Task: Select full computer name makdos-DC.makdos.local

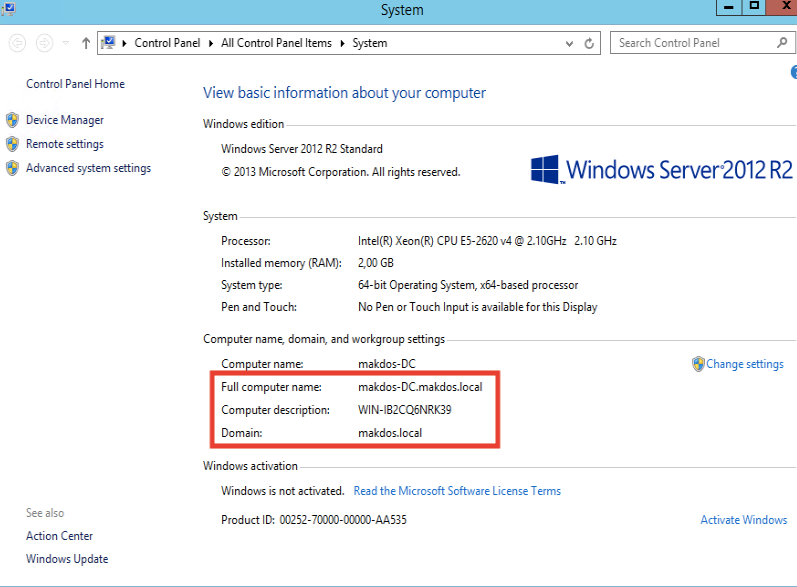Action: [420, 387]
